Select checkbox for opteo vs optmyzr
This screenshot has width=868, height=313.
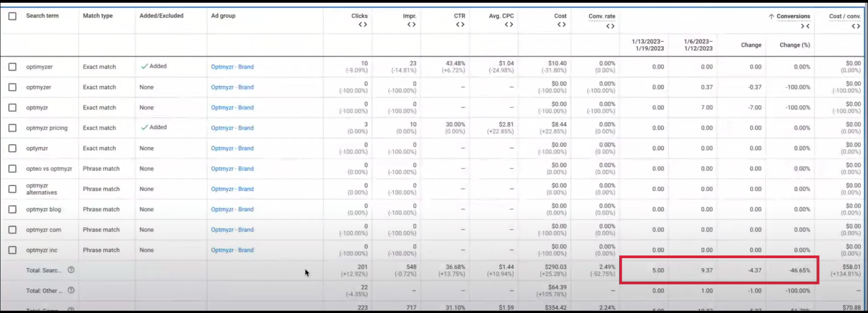tap(12, 169)
